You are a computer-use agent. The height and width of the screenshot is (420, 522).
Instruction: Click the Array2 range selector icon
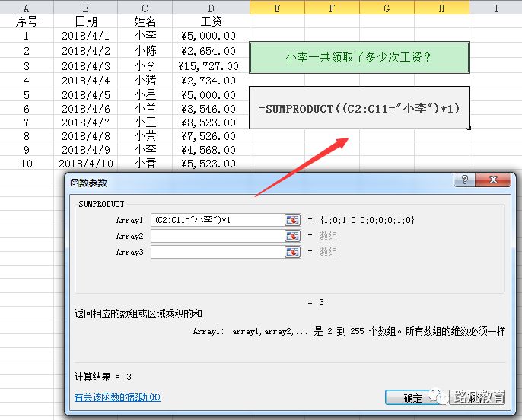click(x=293, y=236)
